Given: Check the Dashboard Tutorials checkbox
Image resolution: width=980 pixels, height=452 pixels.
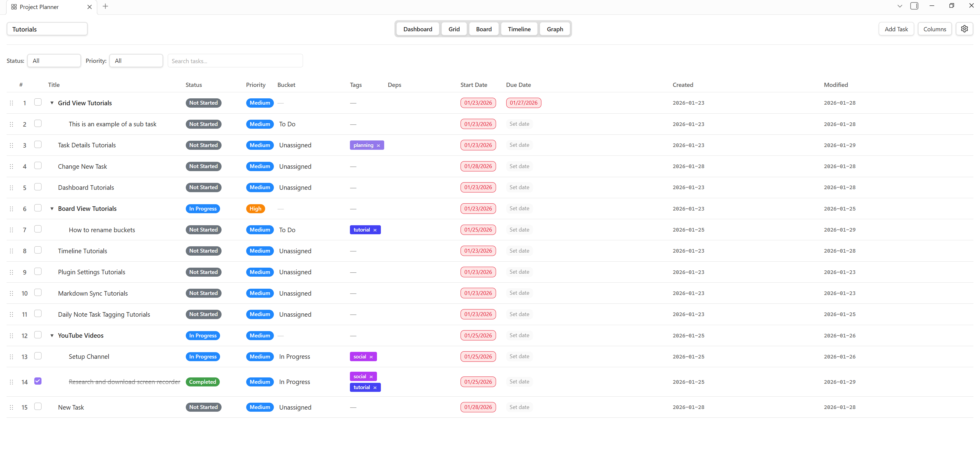Looking at the screenshot, I should [38, 187].
